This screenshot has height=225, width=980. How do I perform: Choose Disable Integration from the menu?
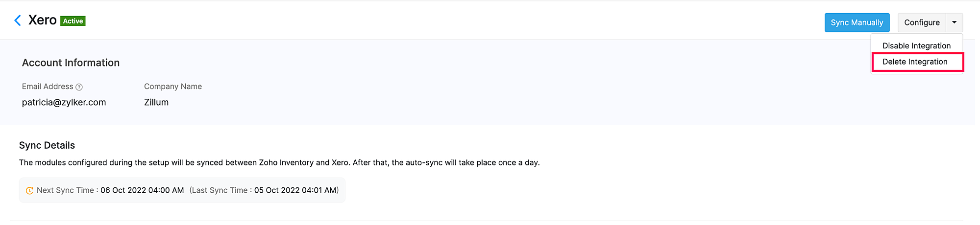point(916,45)
